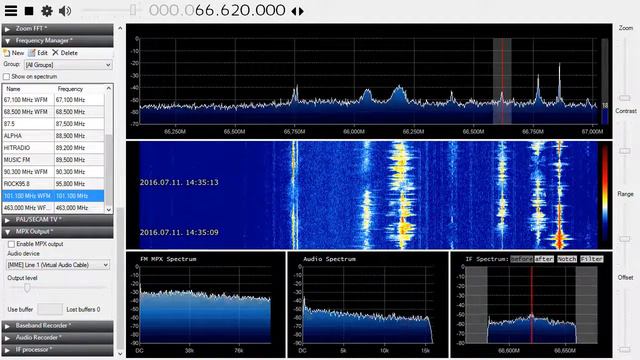This screenshot has width=640, height=360.
Task: Select the ROCK95.8 station entry
Action: point(53,184)
